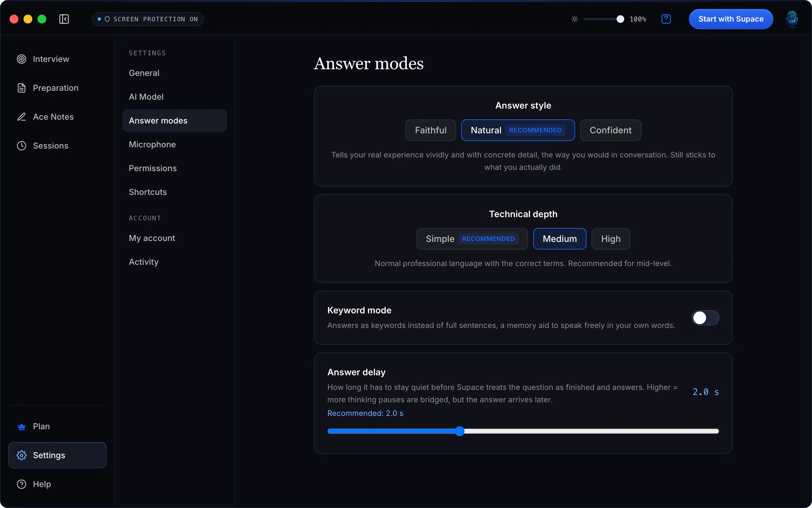Image resolution: width=812 pixels, height=508 pixels.
Task: Click the Plan crown icon
Action: 22,426
